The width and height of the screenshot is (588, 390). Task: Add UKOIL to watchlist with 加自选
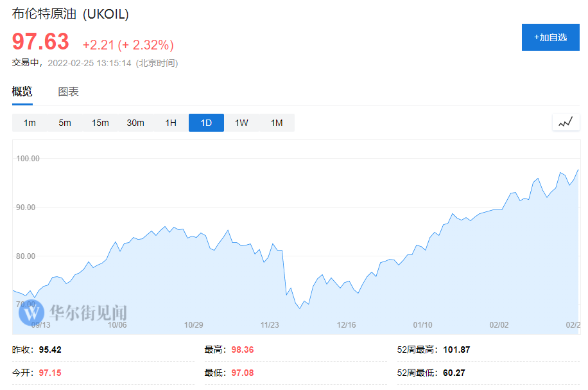[551, 37]
